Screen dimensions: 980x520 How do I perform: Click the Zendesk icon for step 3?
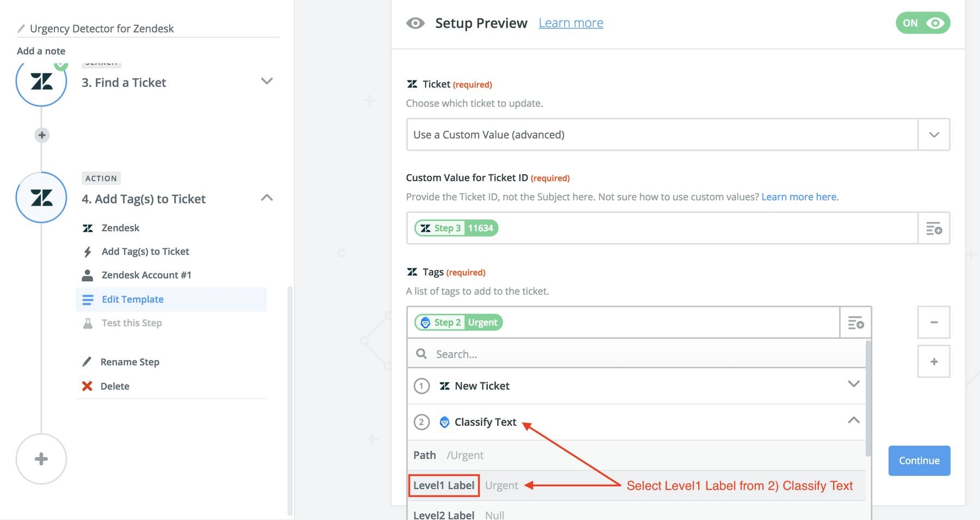click(41, 82)
